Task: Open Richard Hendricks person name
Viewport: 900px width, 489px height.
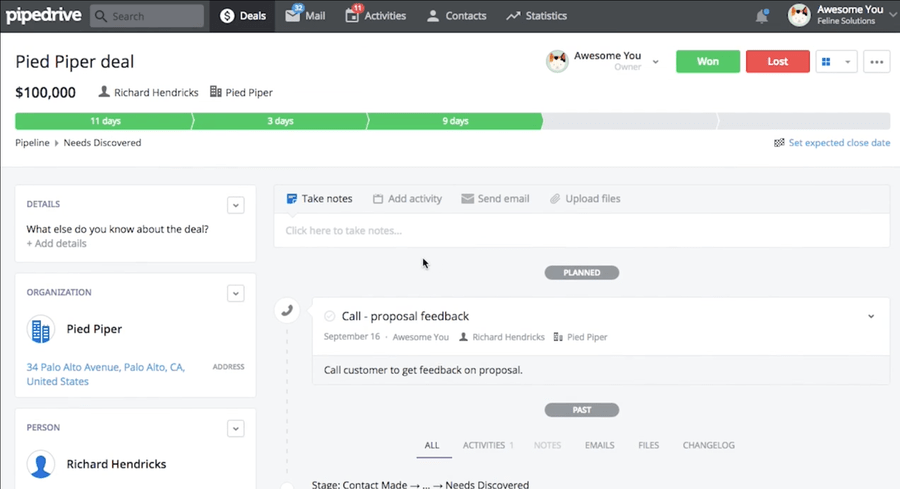Action: click(x=117, y=464)
